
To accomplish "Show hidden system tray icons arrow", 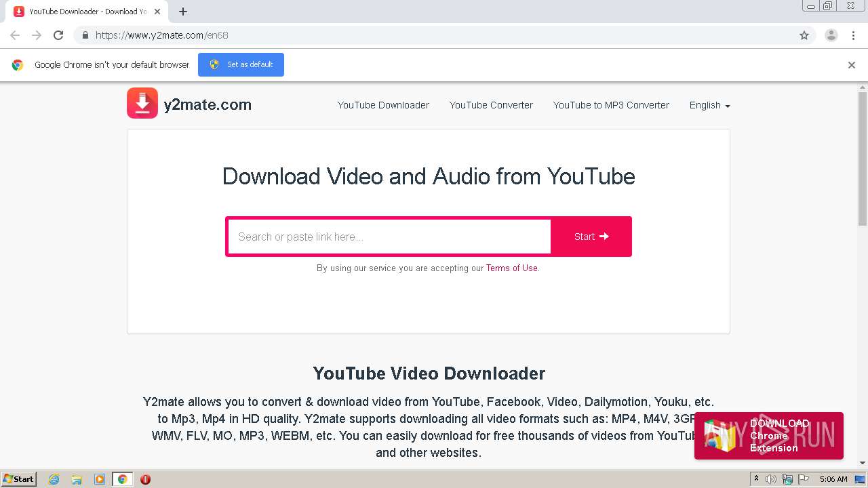I will 756,479.
